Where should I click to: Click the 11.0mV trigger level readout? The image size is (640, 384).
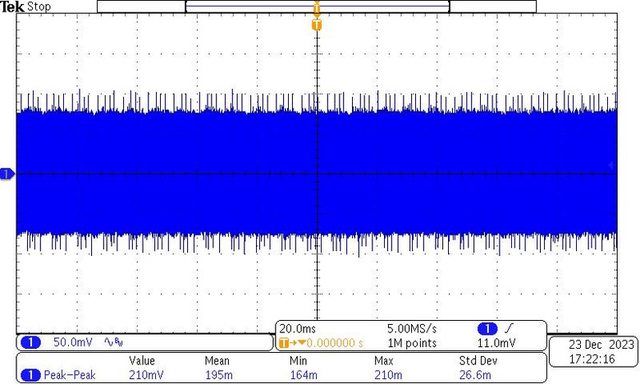click(496, 343)
